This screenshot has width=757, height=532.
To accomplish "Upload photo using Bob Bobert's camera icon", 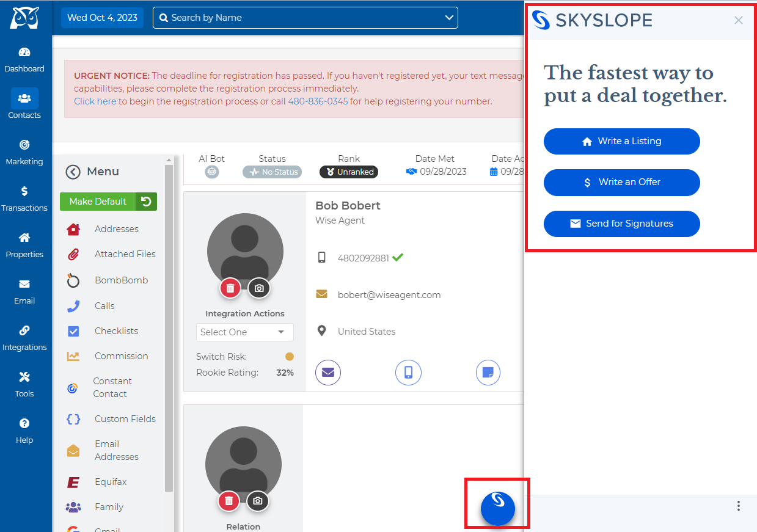I will pyautogui.click(x=259, y=288).
